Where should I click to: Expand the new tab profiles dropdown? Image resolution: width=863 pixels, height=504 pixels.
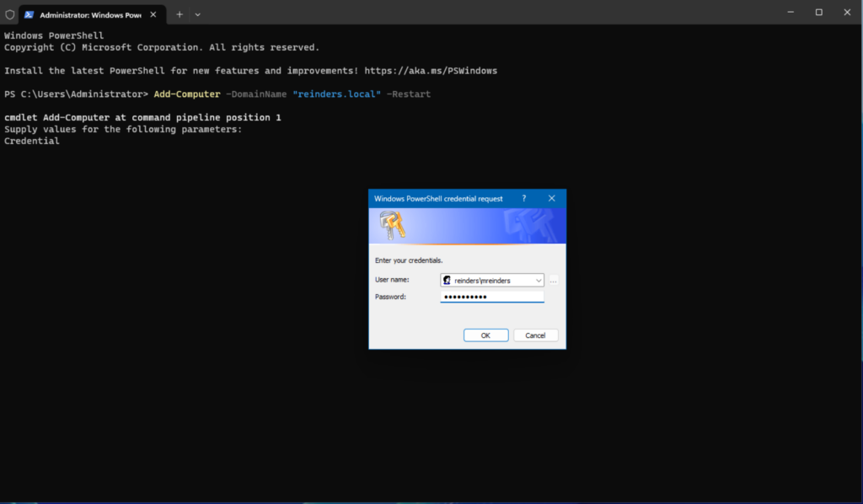[x=197, y=15]
